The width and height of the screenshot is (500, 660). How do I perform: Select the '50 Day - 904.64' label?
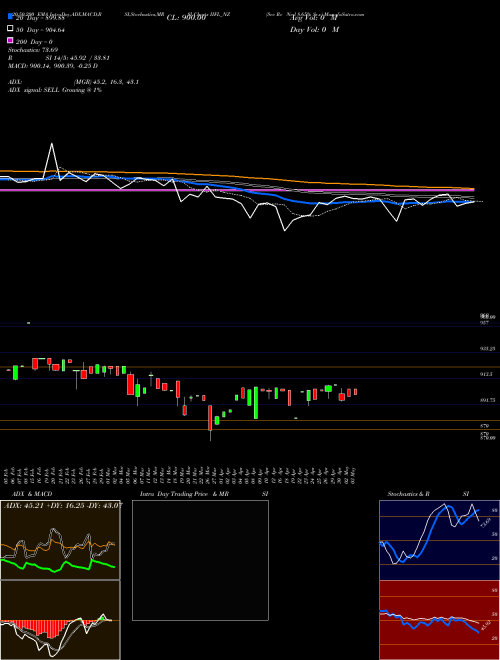(x=40, y=30)
